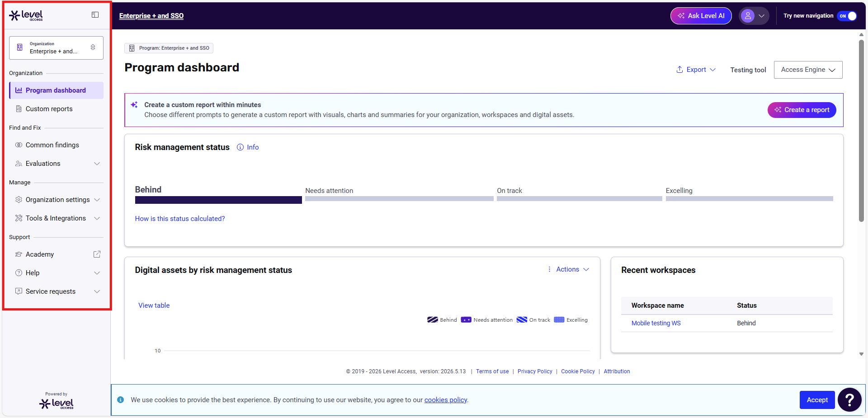
Task: Open Custom reports in the sidebar
Action: [57, 109]
